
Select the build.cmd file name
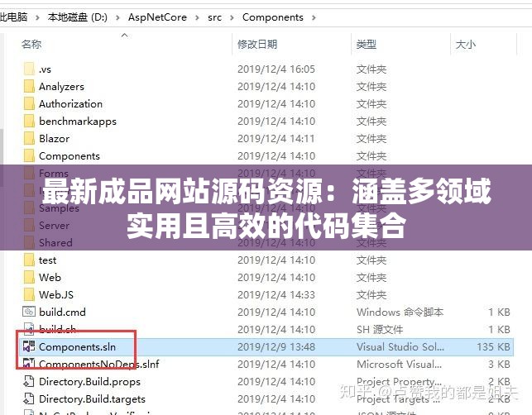click(62, 312)
